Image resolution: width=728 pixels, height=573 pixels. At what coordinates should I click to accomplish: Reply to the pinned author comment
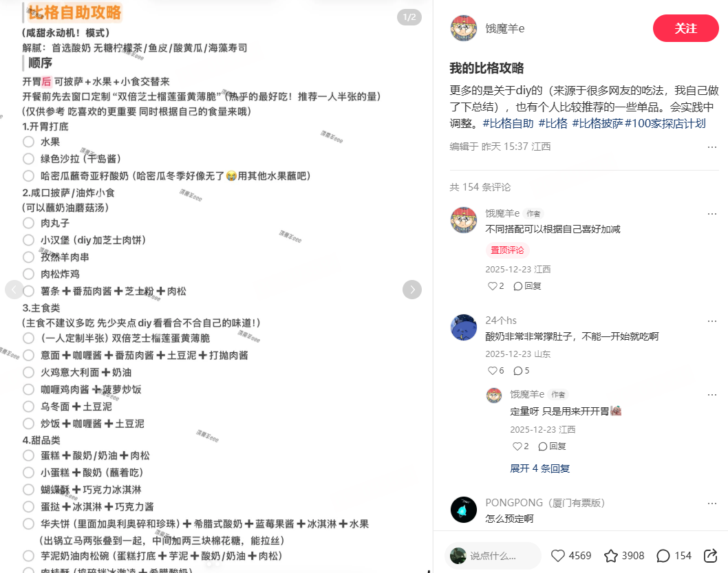point(528,286)
